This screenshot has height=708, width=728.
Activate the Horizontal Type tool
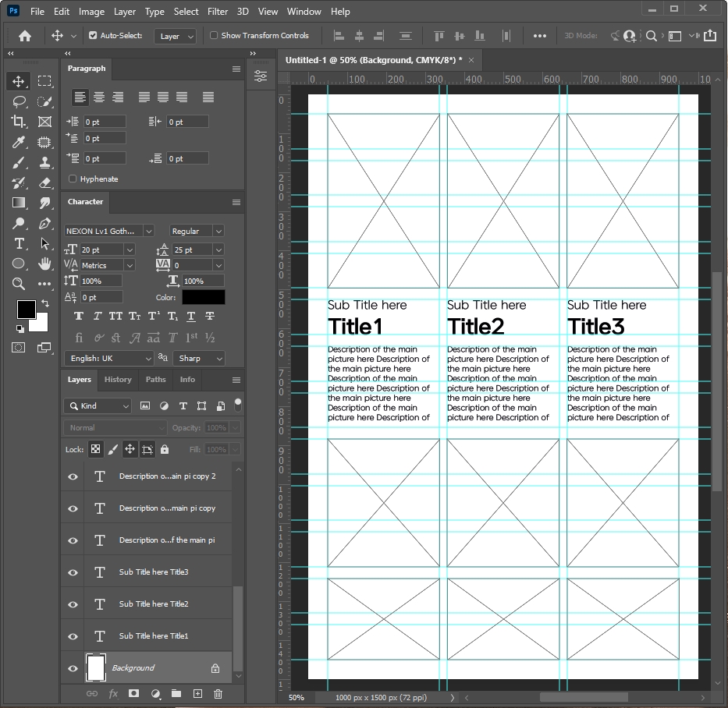click(x=19, y=243)
